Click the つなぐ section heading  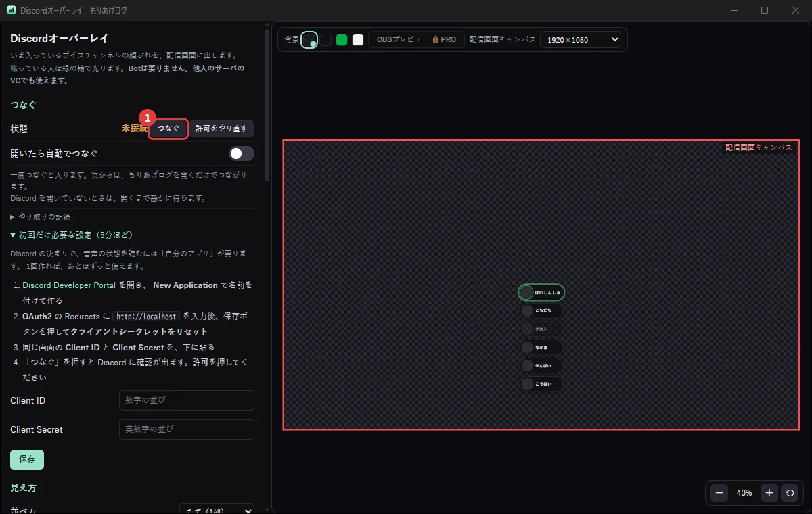[x=24, y=105]
